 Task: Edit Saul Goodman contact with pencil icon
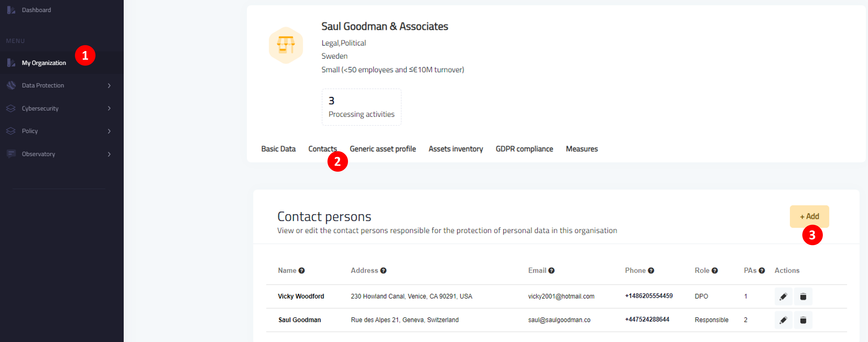point(783,320)
